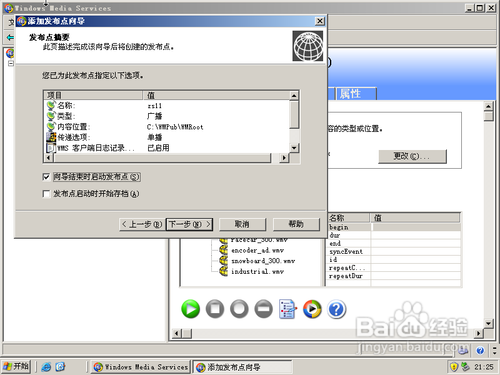500x375 pixels.
Task: Click the value column header in summary list
Action: (x=216, y=95)
